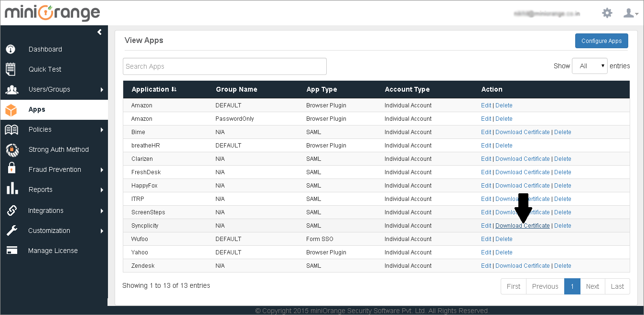The image size is (644, 315).
Task: Sort by Application column sort icon
Action: coord(173,89)
